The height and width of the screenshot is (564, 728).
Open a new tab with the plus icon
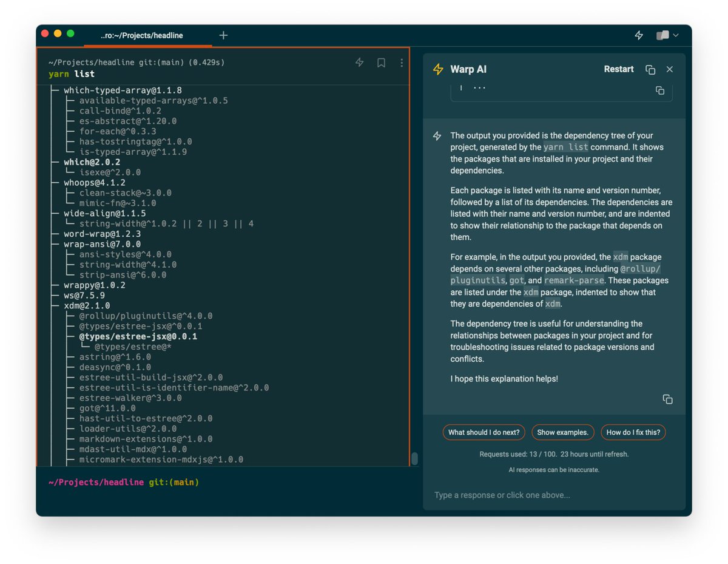[x=223, y=35]
